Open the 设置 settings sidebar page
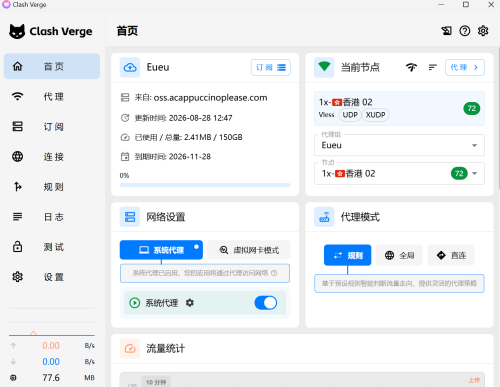Screen dimensions: 500x387 52,277
